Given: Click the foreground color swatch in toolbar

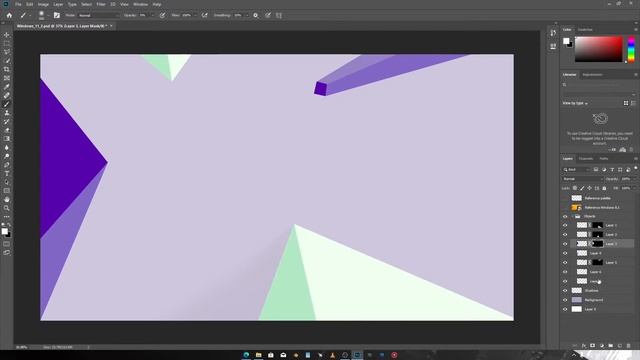Looking at the screenshot, I should coord(4,231).
